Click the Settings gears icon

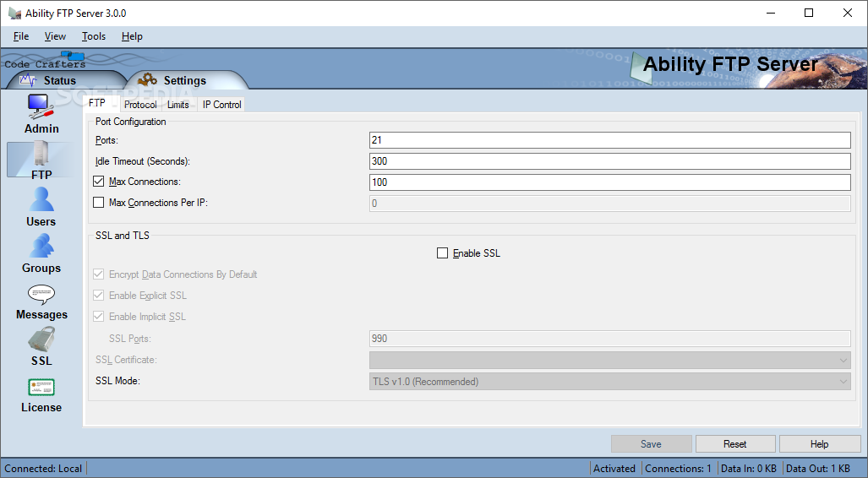click(147, 80)
